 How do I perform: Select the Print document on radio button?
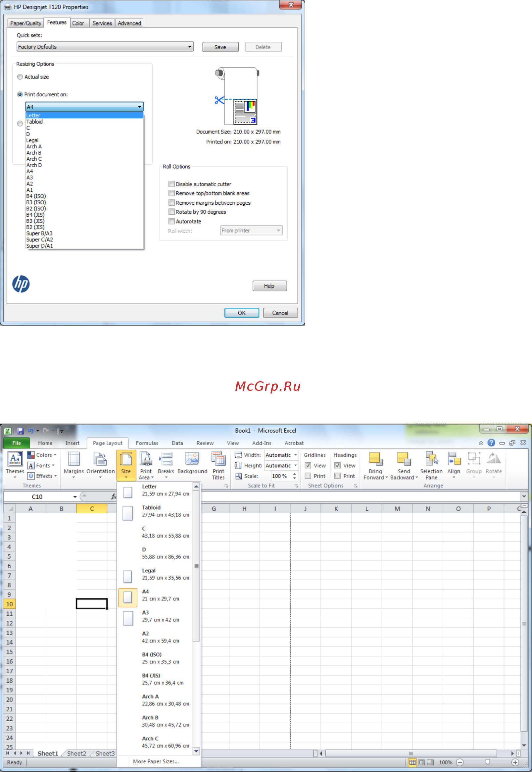[20, 94]
